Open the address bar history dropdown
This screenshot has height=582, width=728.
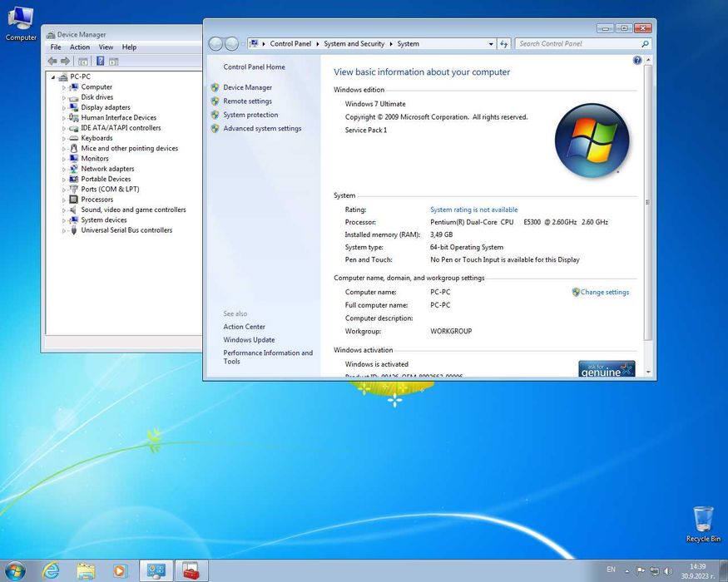tap(491, 44)
